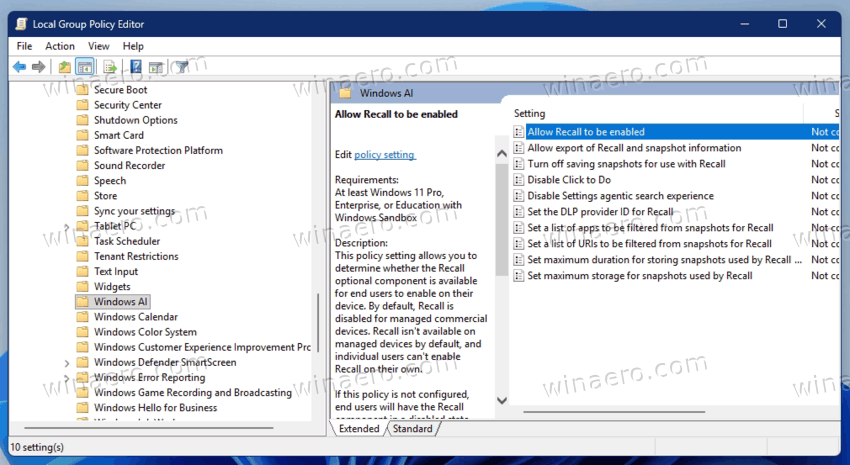
Task: Expand the Tablet PC tree node
Action: click(x=67, y=227)
